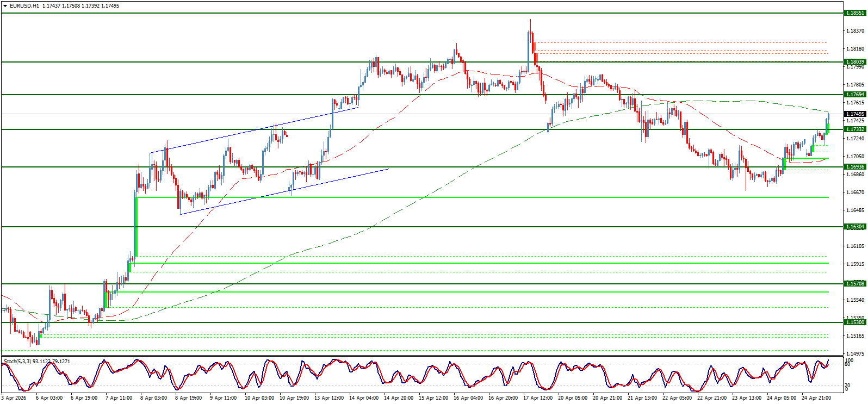Click the 24 Apr 21:00 time axis label
The height and width of the screenshot is (404, 868).
pyautogui.click(x=817, y=398)
